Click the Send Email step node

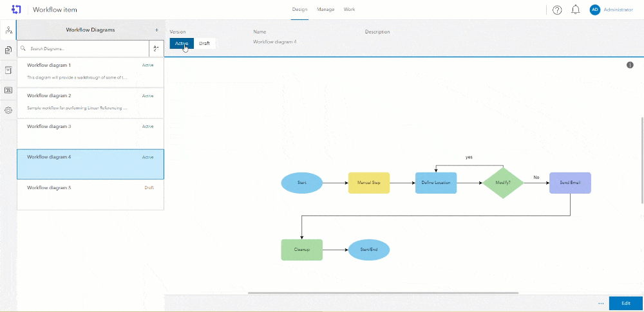[570, 183]
